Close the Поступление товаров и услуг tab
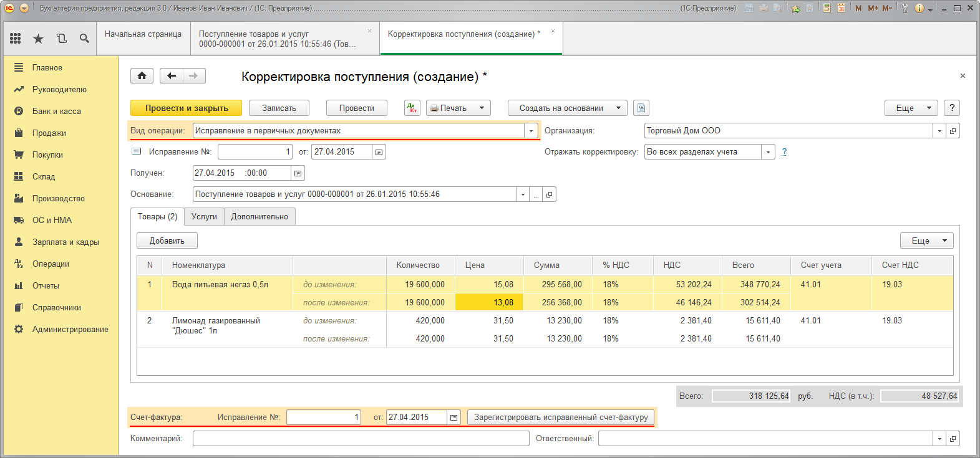Viewport: 980px width, 458px height. (x=369, y=31)
